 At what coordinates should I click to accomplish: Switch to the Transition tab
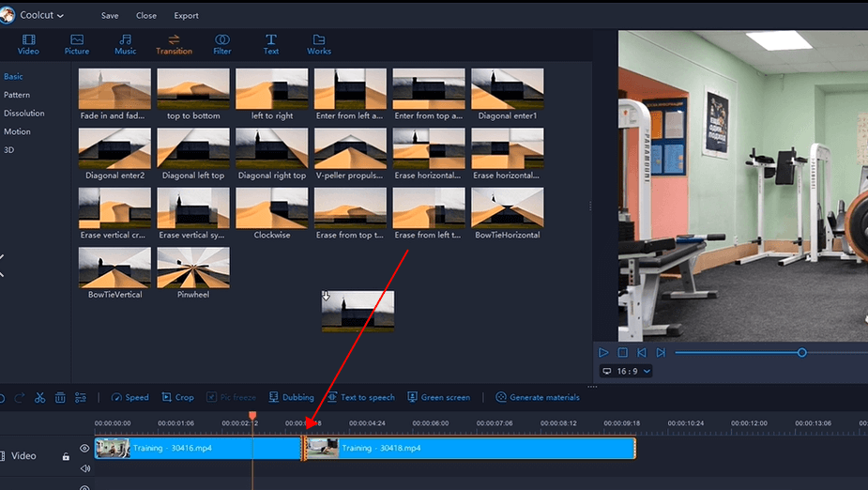tap(174, 44)
